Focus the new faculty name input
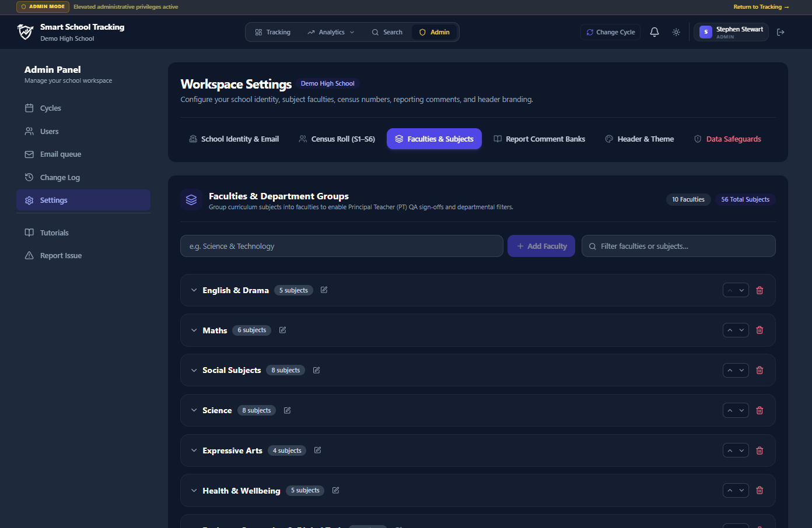Image resolution: width=812 pixels, height=528 pixels. 342,246
